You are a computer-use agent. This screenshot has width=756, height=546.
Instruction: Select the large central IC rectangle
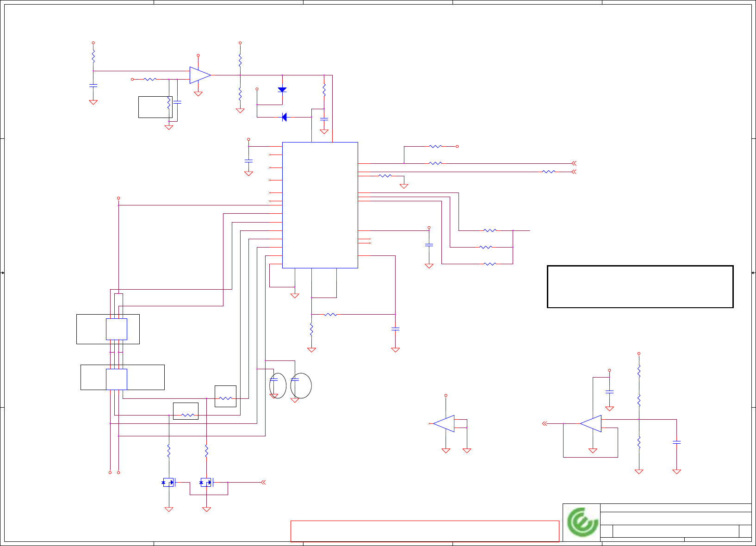pos(320,205)
